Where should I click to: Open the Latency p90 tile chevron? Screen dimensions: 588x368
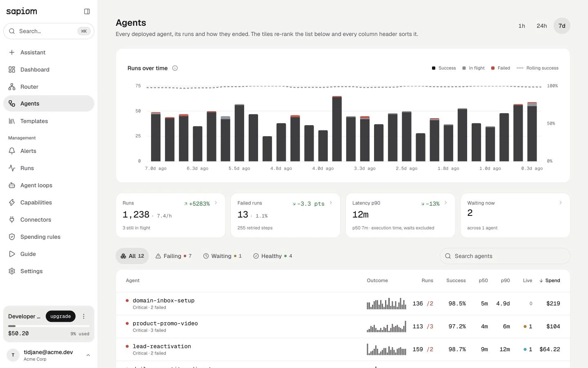point(445,203)
